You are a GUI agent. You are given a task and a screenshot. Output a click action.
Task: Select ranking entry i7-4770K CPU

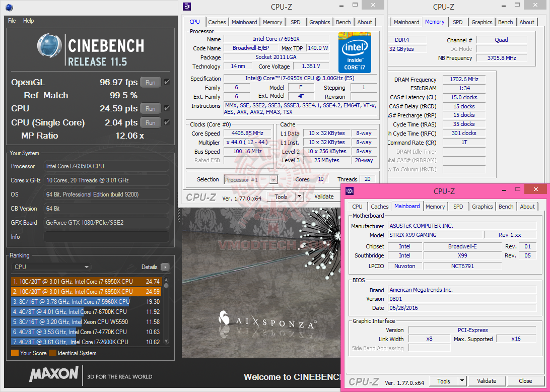86,332
